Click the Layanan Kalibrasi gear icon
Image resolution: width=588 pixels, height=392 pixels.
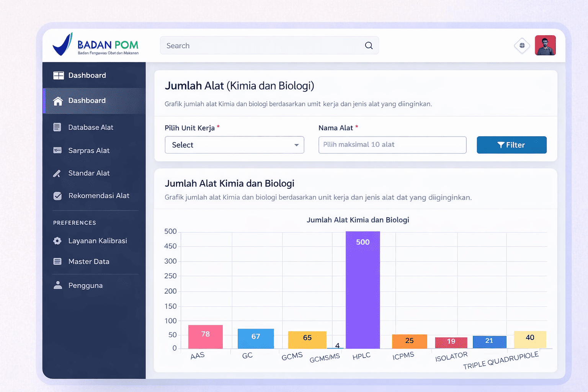[57, 241]
